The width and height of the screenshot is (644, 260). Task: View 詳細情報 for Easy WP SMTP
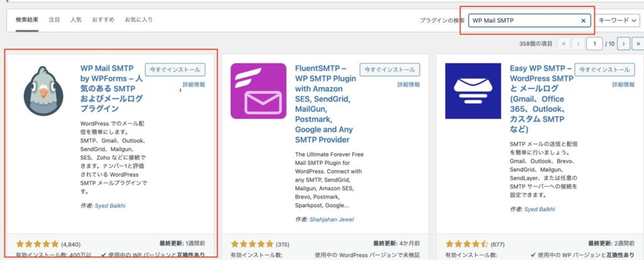point(623,85)
